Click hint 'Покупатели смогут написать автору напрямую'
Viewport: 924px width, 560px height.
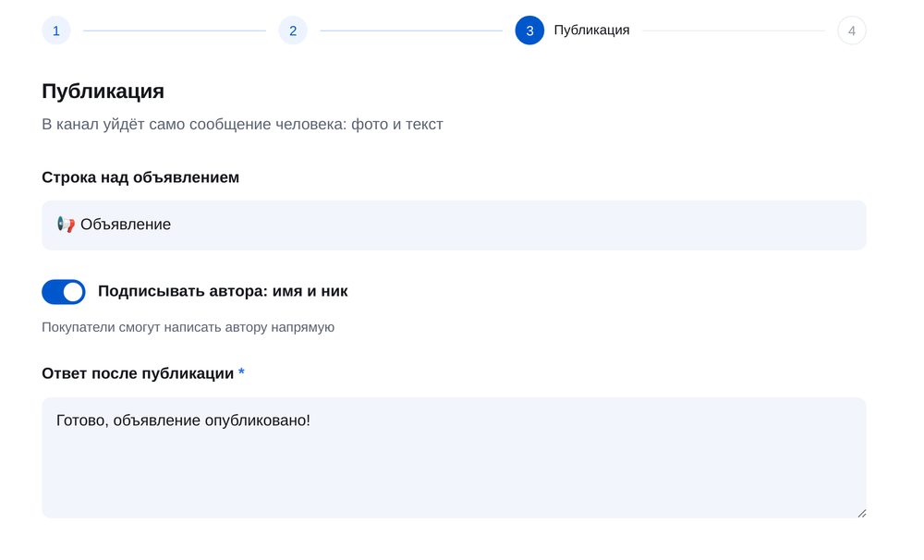pos(188,327)
